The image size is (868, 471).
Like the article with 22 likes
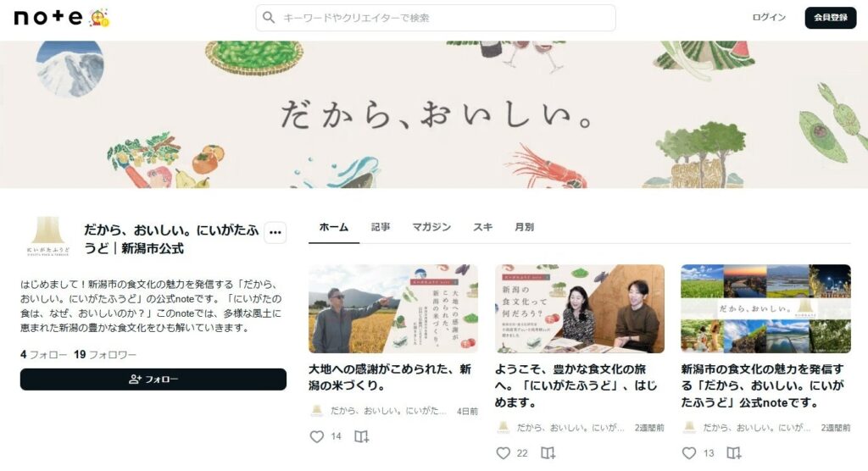coord(503,453)
